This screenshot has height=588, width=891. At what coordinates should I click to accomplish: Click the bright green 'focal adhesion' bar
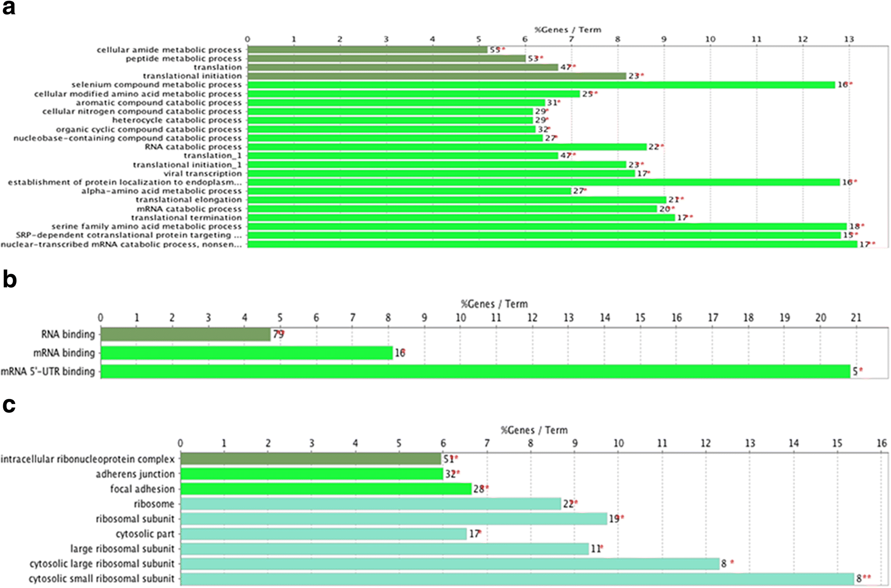tap(326, 489)
